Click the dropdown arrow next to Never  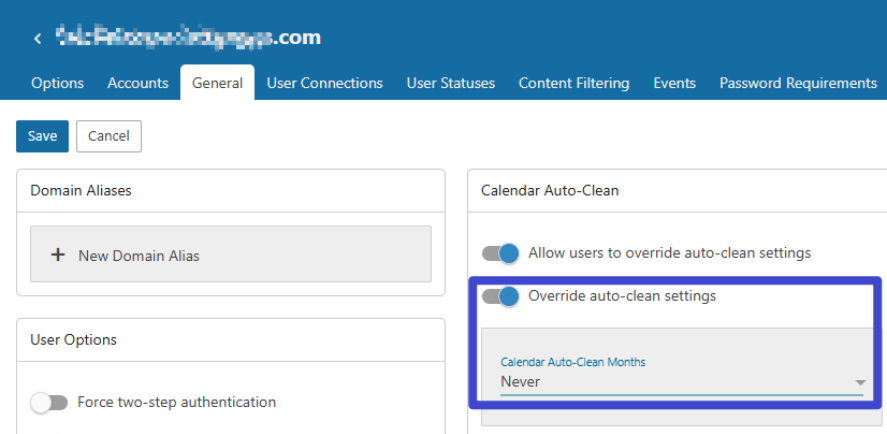tap(859, 383)
